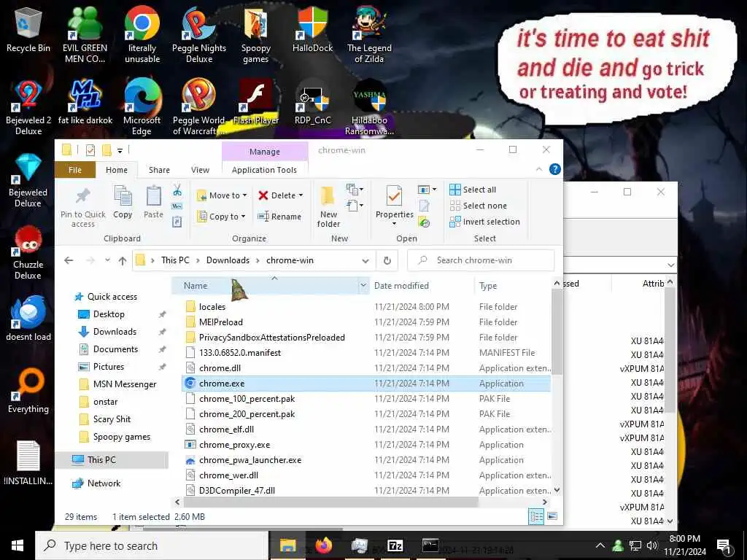Screen dimensions: 747x560
Task: Go up one folder level
Action: click(x=123, y=260)
